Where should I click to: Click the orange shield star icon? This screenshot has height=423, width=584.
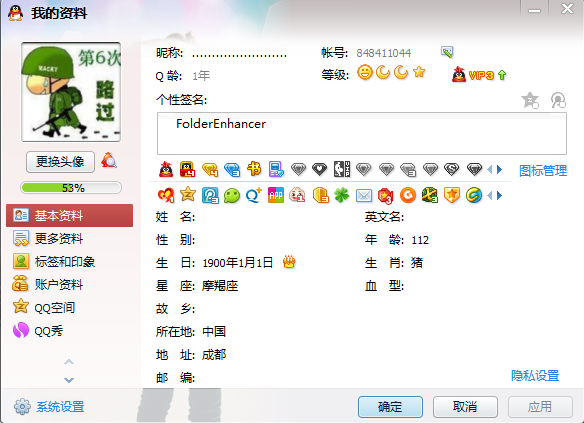451,195
